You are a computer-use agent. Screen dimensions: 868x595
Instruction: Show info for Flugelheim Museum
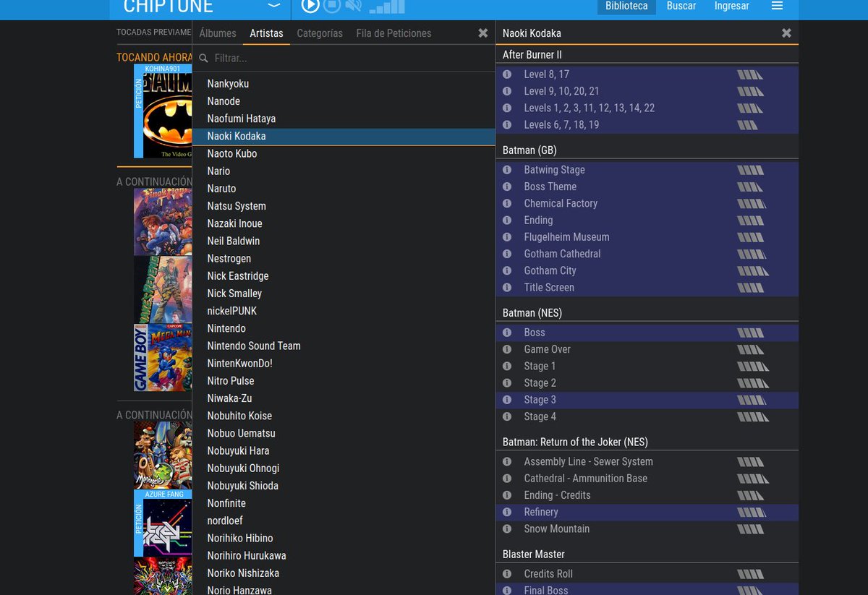(507, 237)
